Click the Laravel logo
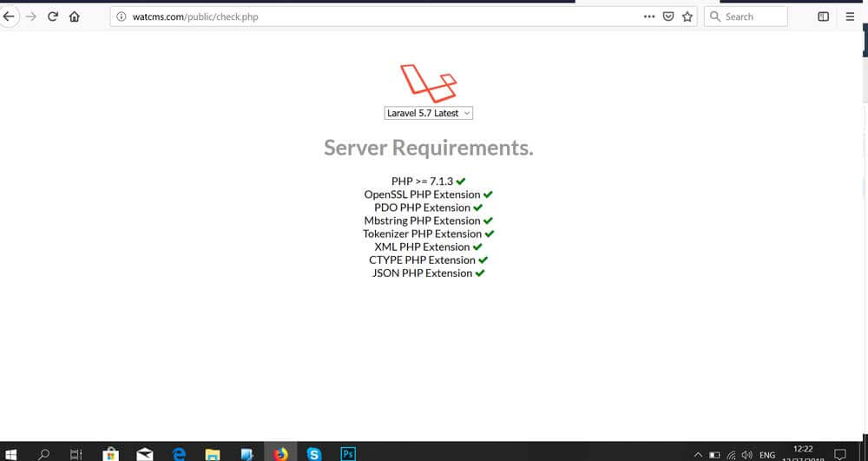Viewport: 868px width, 461px height. (429, 83)
